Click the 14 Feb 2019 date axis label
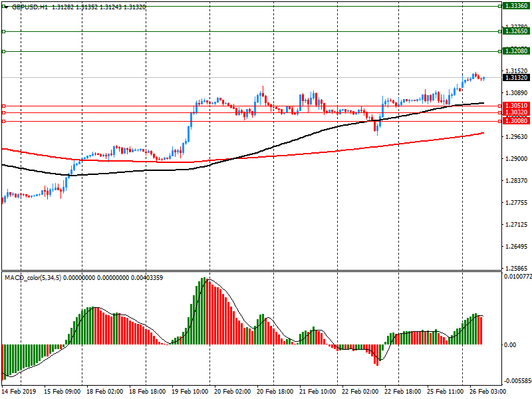The height and width of the screenshot is (399, 532). [20, 392]
